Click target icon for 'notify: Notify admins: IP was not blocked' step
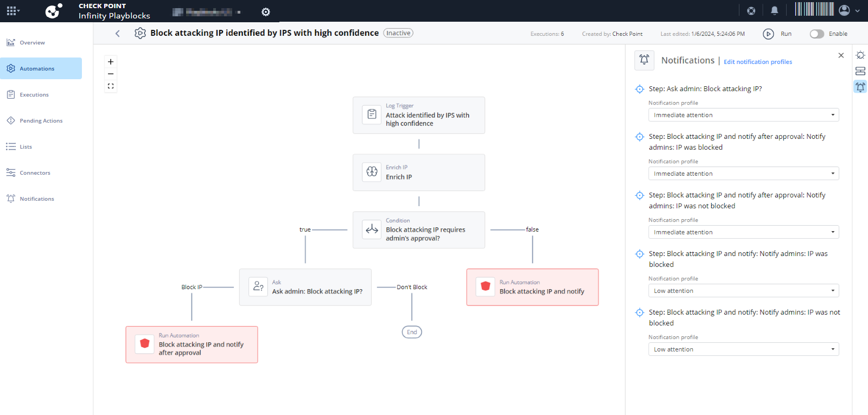Viewport: 868px width, 415px height. pos(640,312)
